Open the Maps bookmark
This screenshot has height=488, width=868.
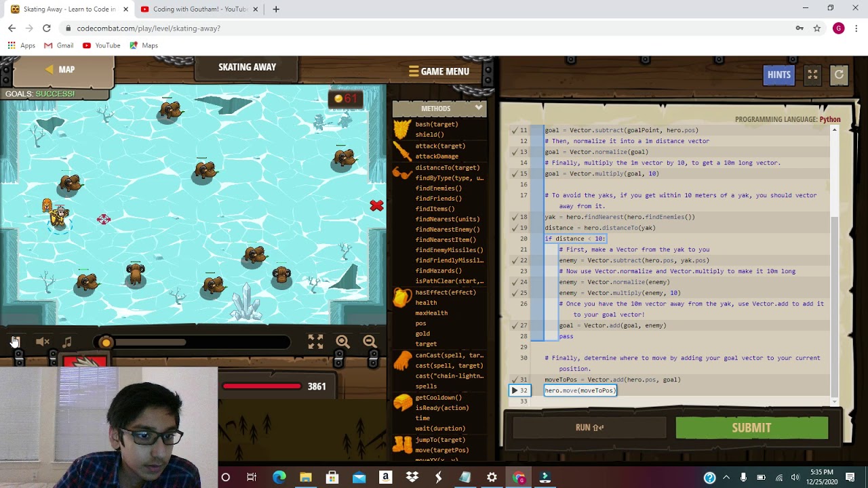143,45
